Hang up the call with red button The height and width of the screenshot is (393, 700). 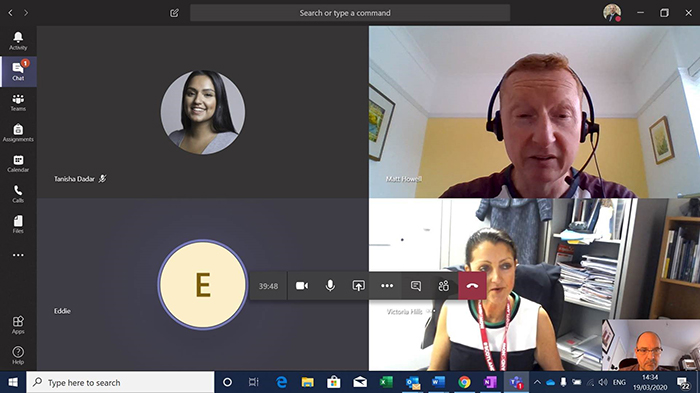click(x=472, y=286)
